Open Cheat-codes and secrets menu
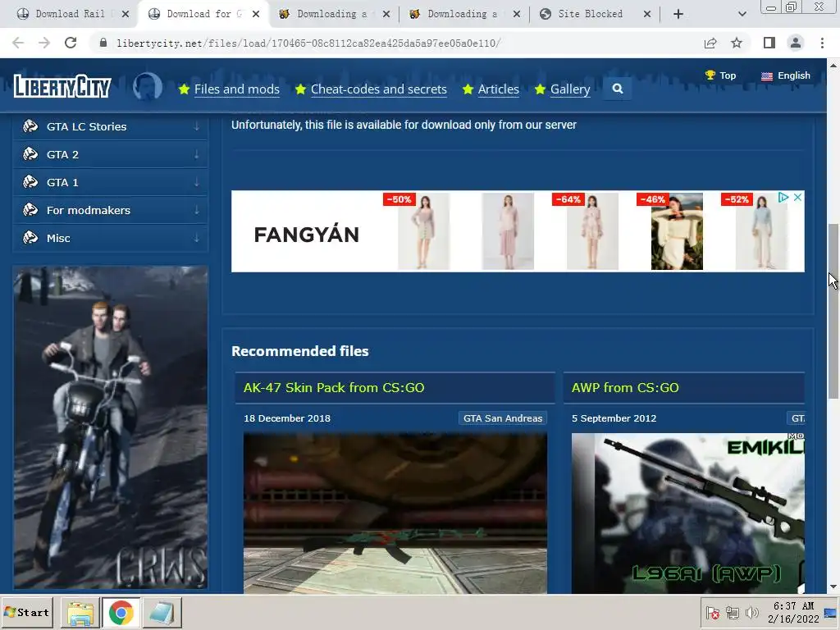 [x=379, y=89]
